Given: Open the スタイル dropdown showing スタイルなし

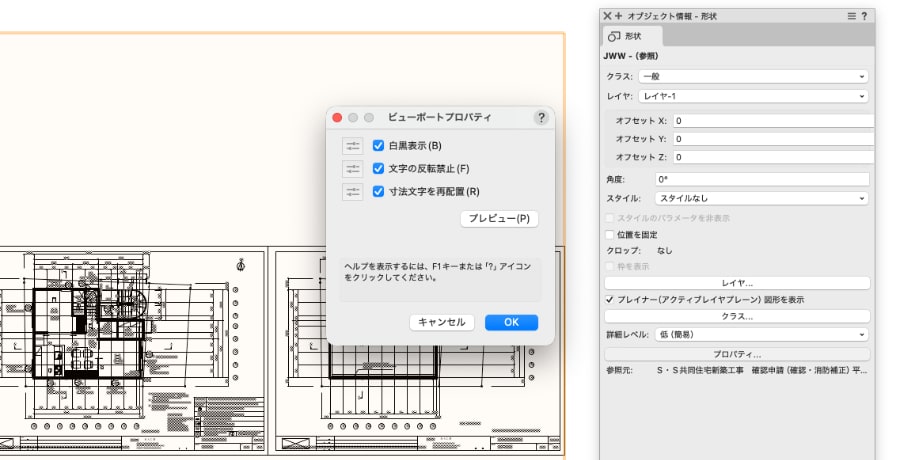Looking at the screenshot, I should 762,199.
